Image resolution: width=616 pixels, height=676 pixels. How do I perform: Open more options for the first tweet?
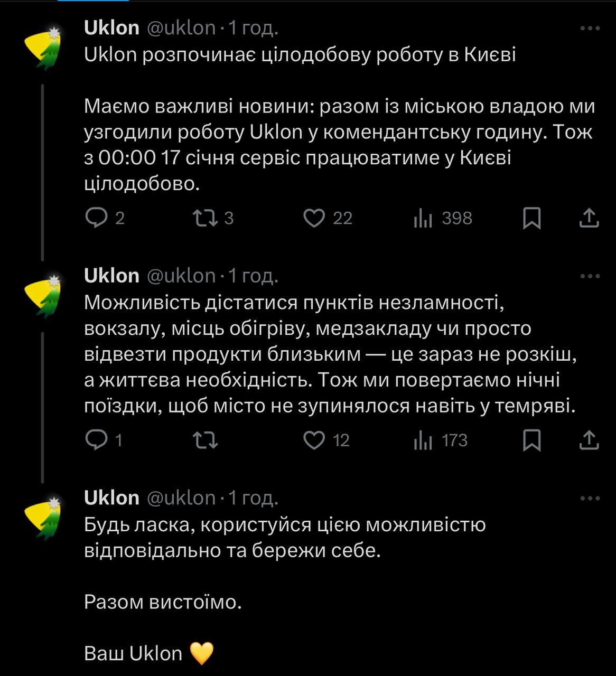(590, 29)
